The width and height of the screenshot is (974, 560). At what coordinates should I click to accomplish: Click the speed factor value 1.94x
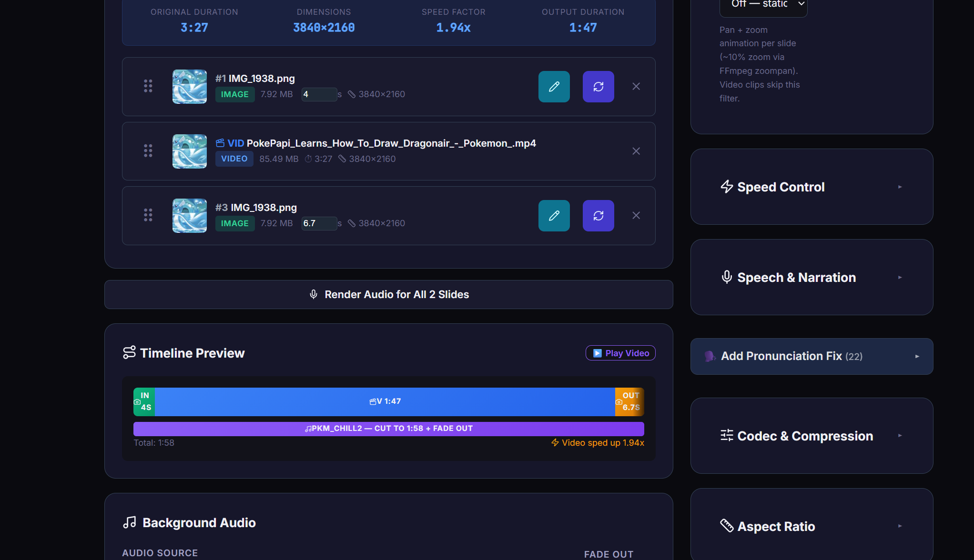tap(453, 28)
